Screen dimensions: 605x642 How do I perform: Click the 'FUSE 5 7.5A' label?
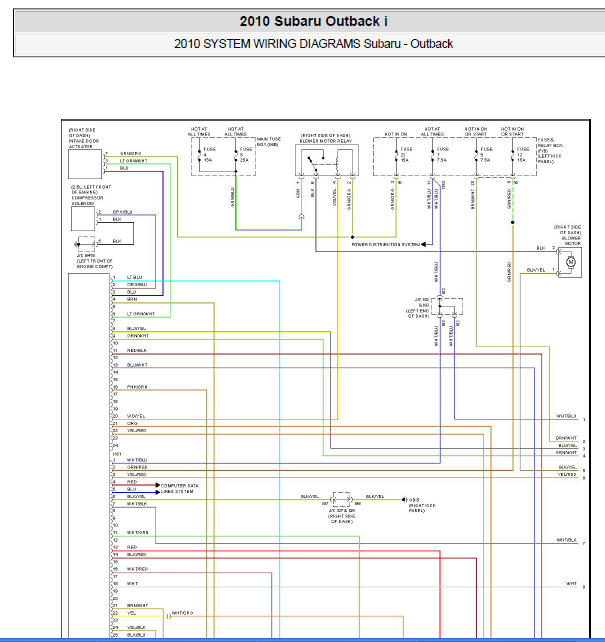click(486, 154)
